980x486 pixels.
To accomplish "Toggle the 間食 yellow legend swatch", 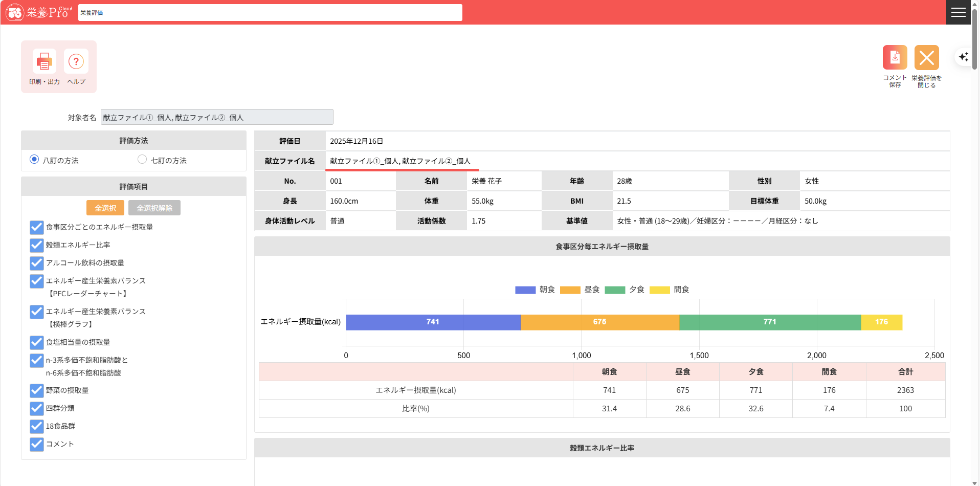I will tap(659, 290).
